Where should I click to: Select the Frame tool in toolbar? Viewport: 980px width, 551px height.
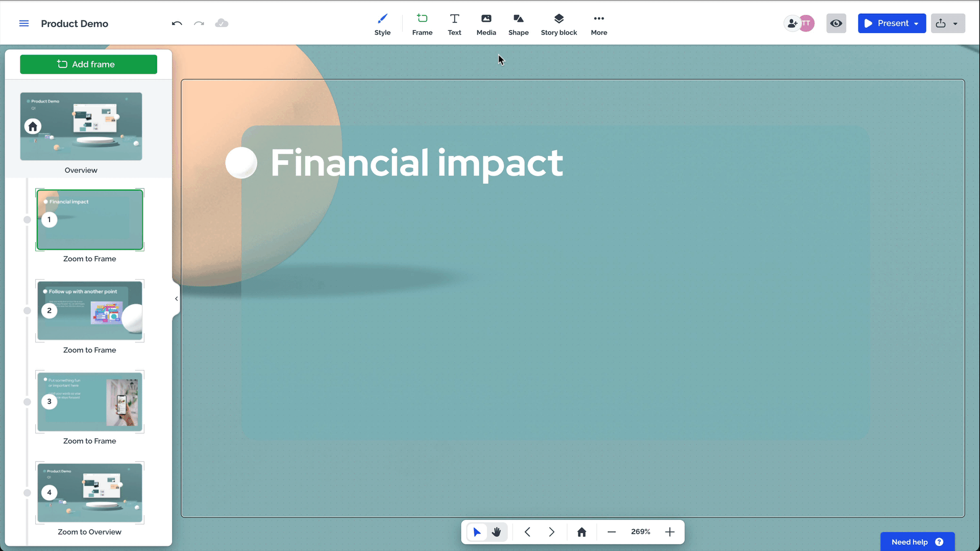tap(423, 23)
